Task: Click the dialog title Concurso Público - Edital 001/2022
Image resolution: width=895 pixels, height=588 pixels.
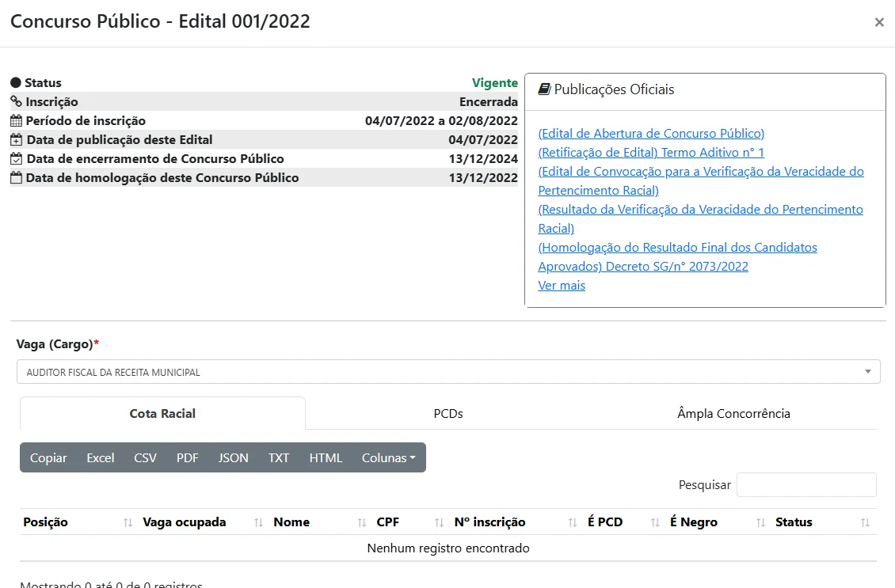Action: click(x=161, y=21)
